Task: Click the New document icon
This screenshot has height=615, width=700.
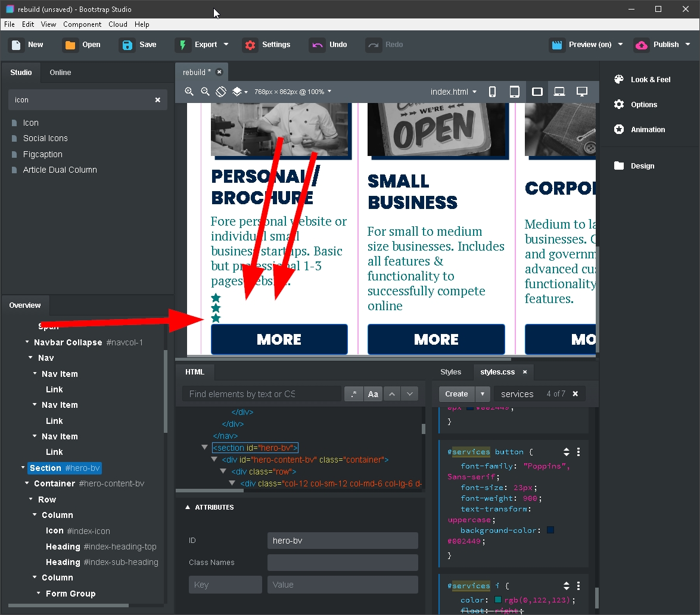Action: point(16,45)
